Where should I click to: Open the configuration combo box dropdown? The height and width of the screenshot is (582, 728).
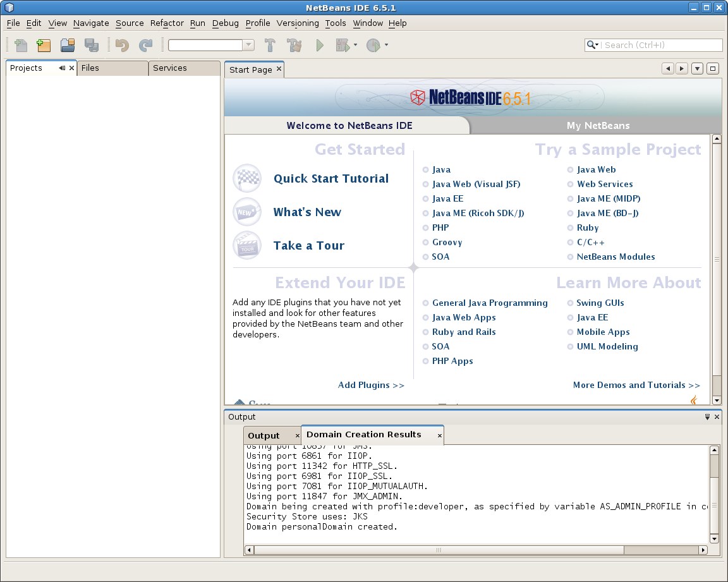point(248,45)
